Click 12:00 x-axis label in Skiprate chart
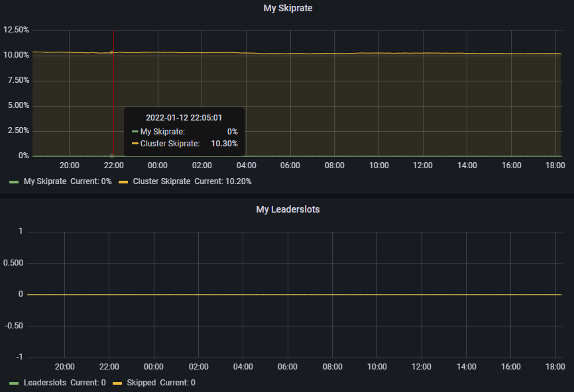Viewport: 574px width, 392px height. point(423,166)
